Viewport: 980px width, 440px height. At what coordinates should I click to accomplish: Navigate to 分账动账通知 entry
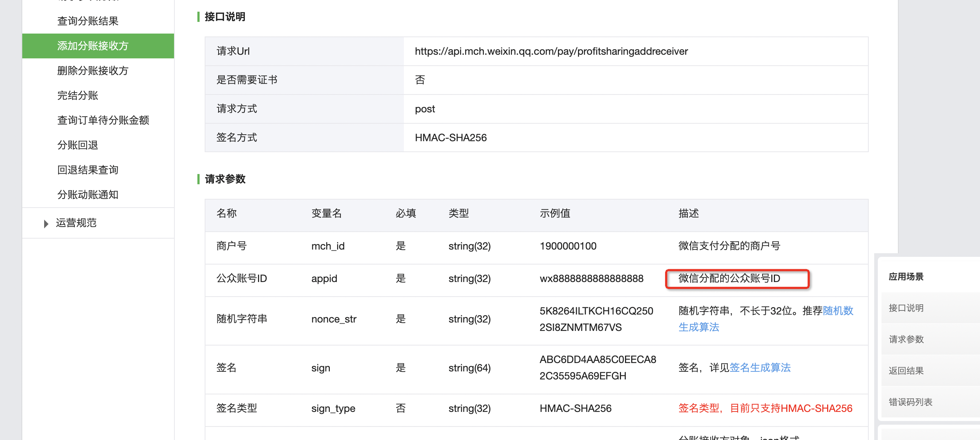pyautogui.click(x=88, y=195)
